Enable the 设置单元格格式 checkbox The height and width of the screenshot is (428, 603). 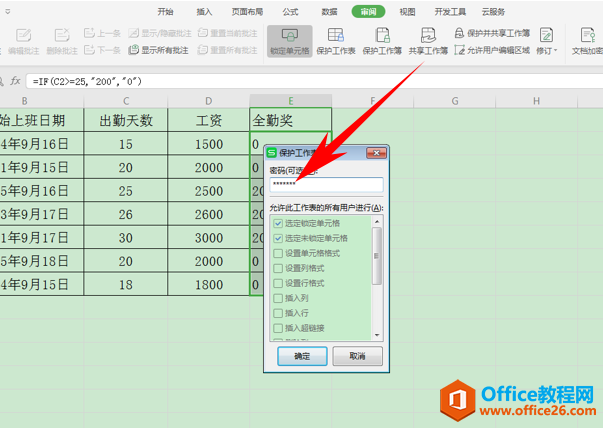278,253
